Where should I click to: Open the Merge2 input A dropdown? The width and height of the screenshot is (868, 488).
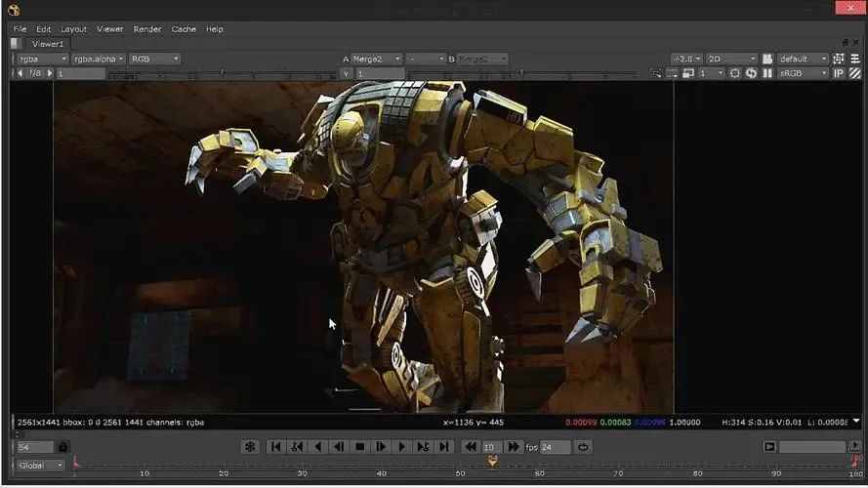(x=376, y=59)
